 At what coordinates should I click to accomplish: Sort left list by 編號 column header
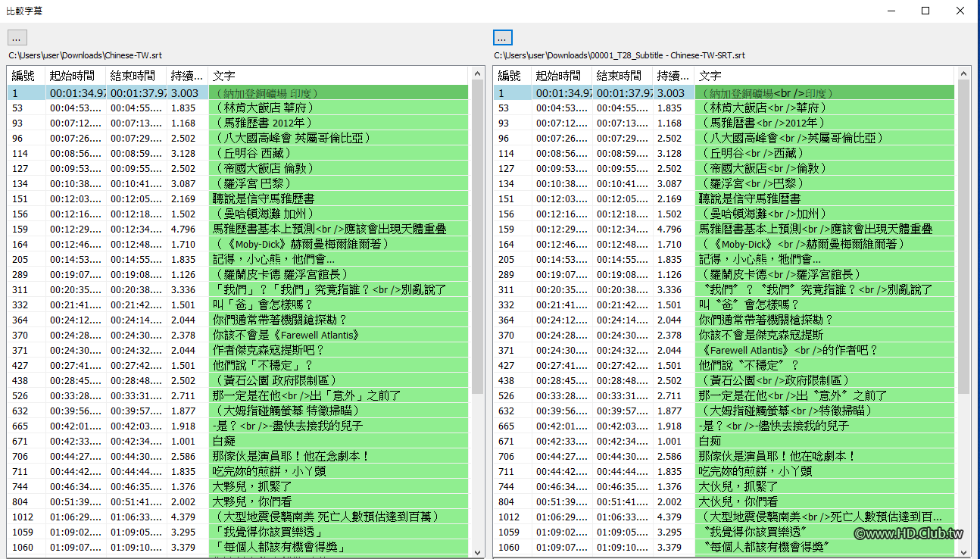pos(24,75)
